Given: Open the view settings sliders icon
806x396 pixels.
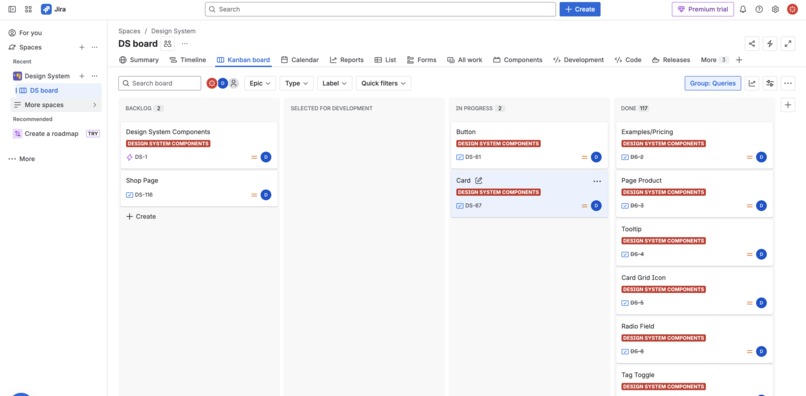Looking at the screenshot, I should click(770, 83).
